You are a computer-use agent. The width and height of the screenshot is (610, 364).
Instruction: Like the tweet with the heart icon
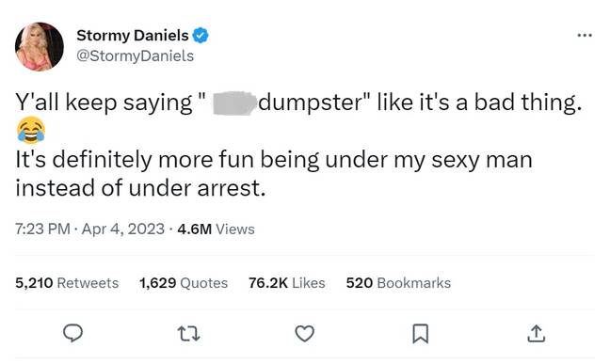tap(305, 334)
